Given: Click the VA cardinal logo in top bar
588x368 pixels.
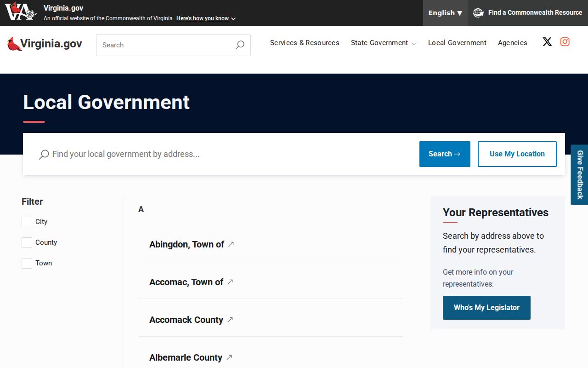Looking at the screenshot, I should (x=21, y=11).
